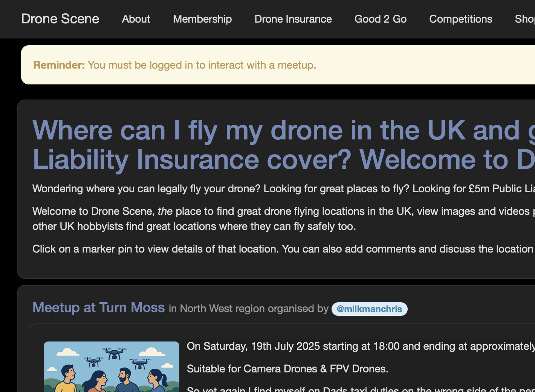
Task: View the @milkmanchris organiser profile badge
Action: [x=369, y=309]
